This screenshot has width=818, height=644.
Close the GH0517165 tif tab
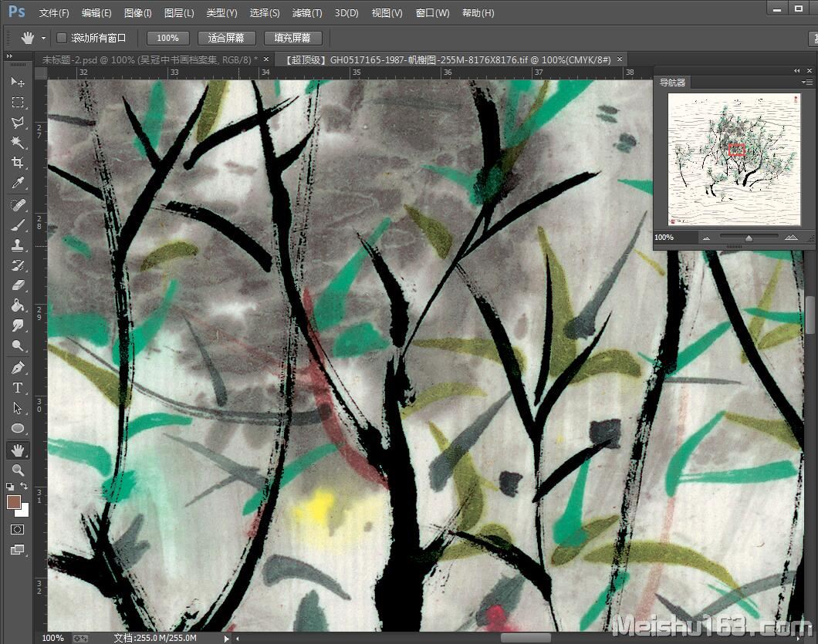pyautogui.click(x=620, y=59)
